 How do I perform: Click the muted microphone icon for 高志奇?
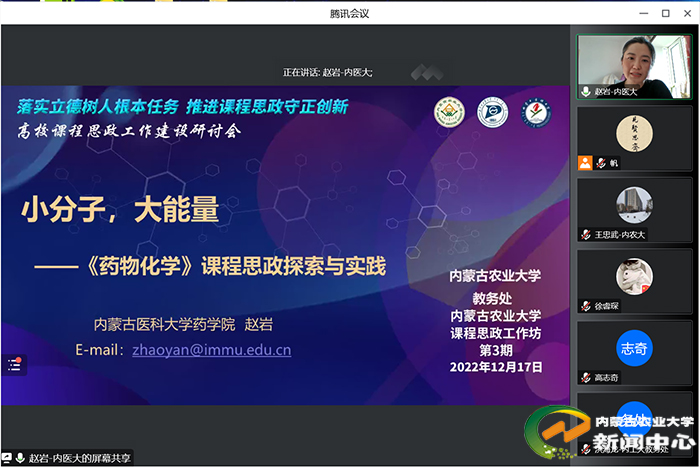pos(586,378)
